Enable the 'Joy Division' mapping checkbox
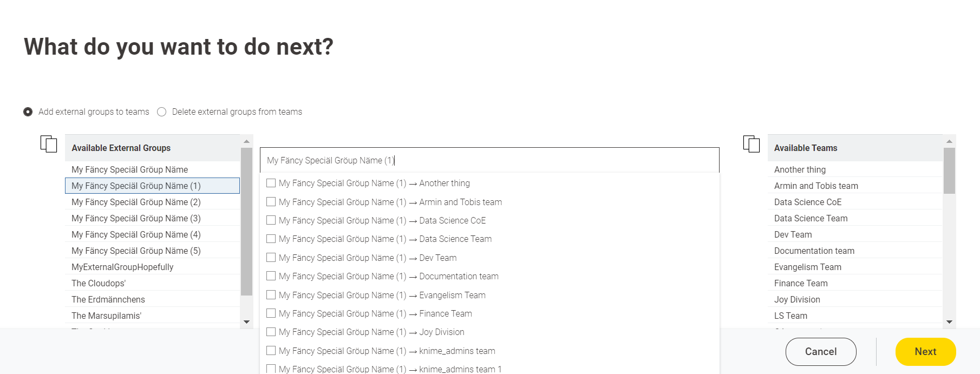 (271, 332)
